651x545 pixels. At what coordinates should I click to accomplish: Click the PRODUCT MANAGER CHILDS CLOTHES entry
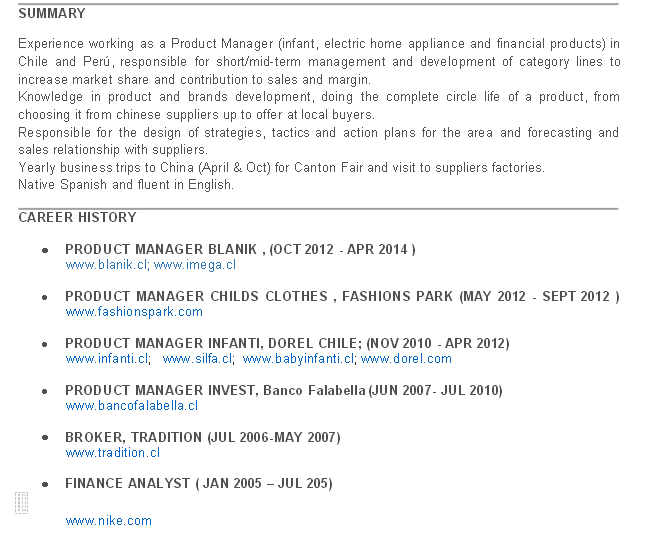pos(342,296)
